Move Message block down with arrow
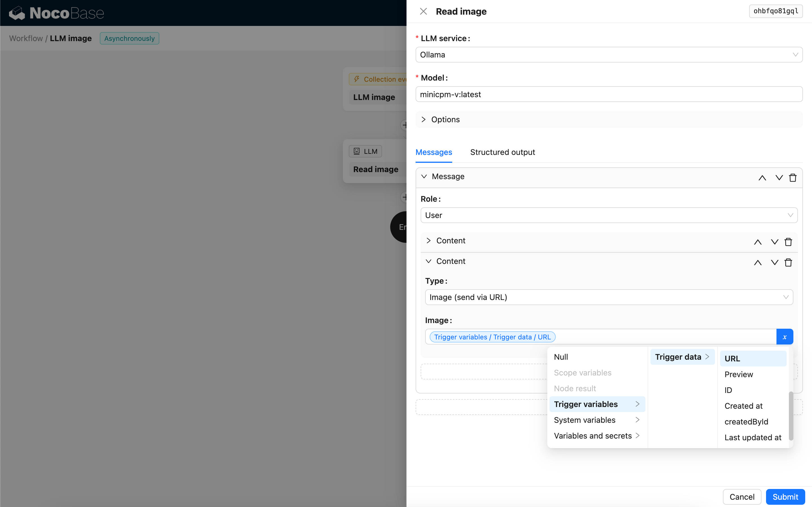 [779, 177]
